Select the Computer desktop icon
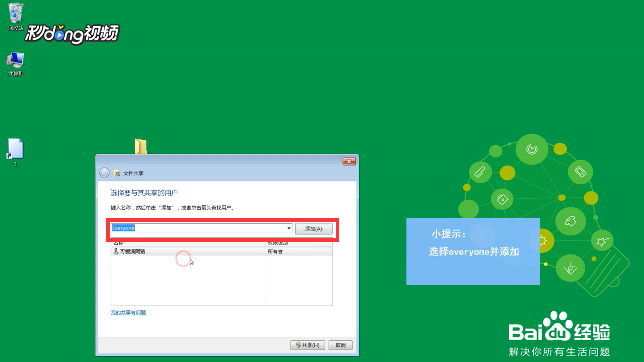 pos(15,64)
